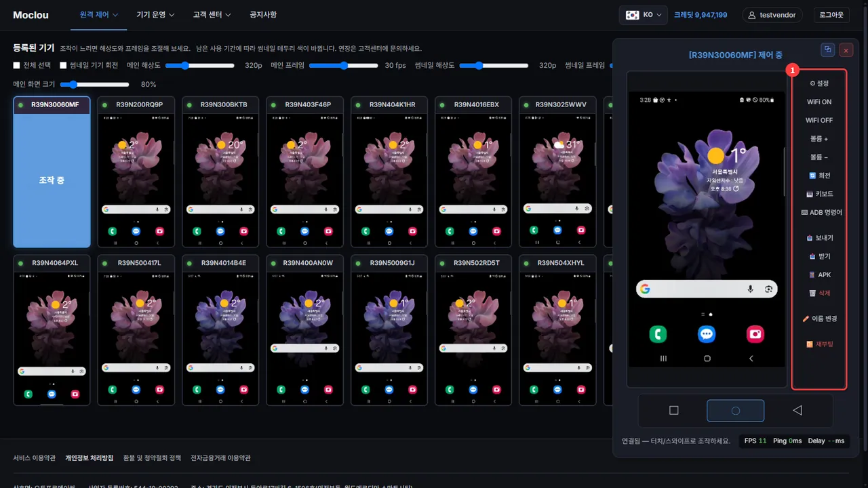Launch the red camera app in the control screen

pyautogui.click(x=755, y=334)
